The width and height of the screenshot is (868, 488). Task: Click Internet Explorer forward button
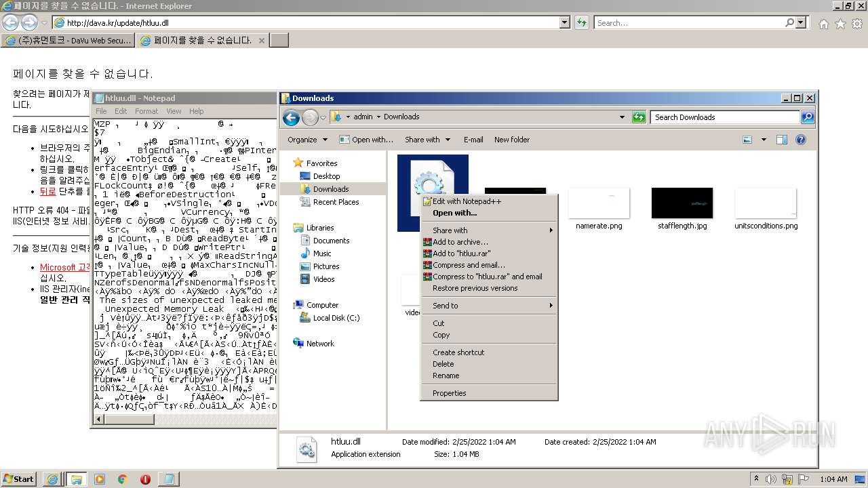[29, 22]
